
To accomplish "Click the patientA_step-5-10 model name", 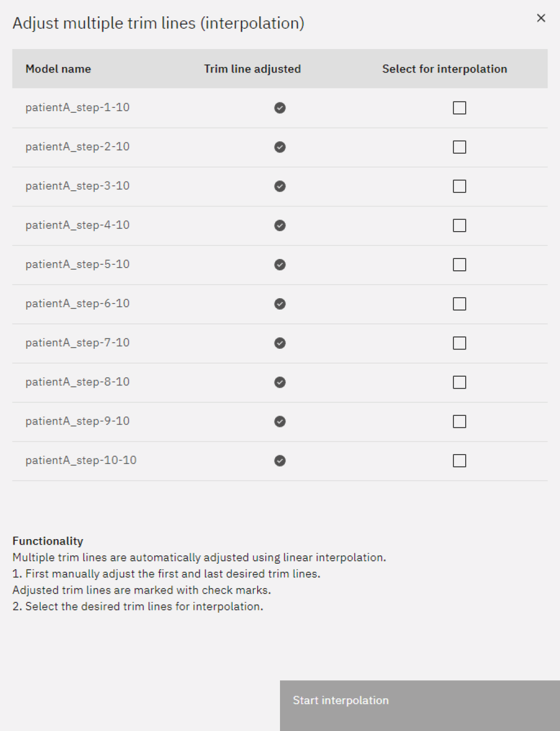I will 77,264.
